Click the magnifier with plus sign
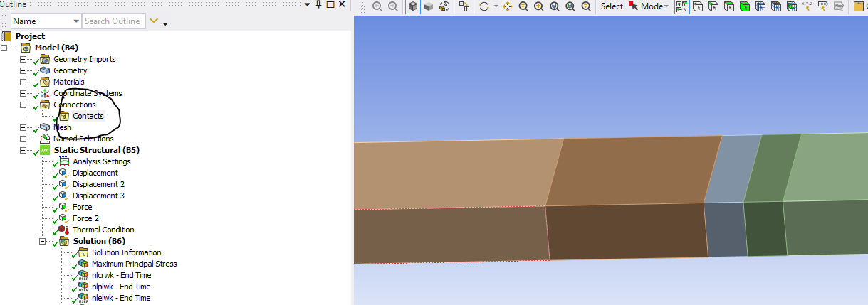The image size is (868, 305). pos(539,6)
